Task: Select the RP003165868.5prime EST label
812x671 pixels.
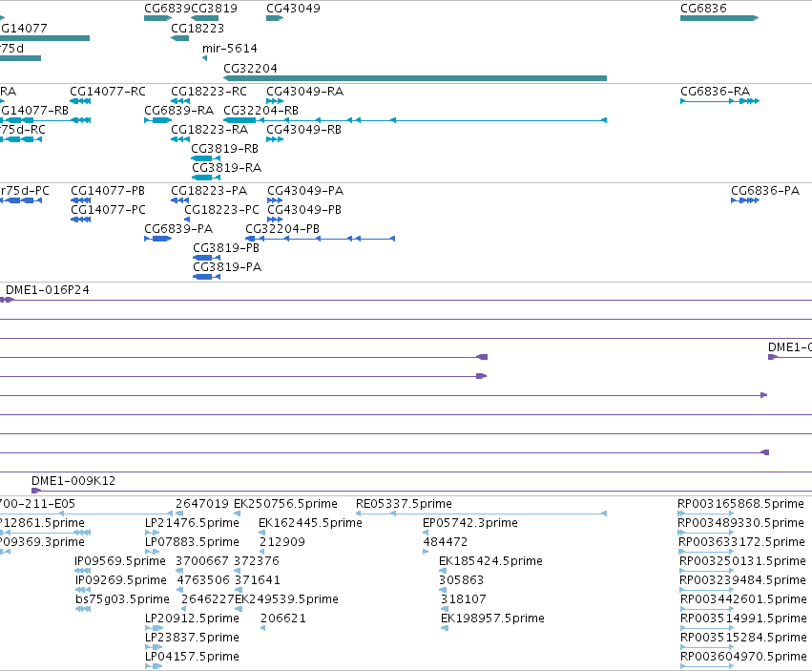Action: point(740,504)
